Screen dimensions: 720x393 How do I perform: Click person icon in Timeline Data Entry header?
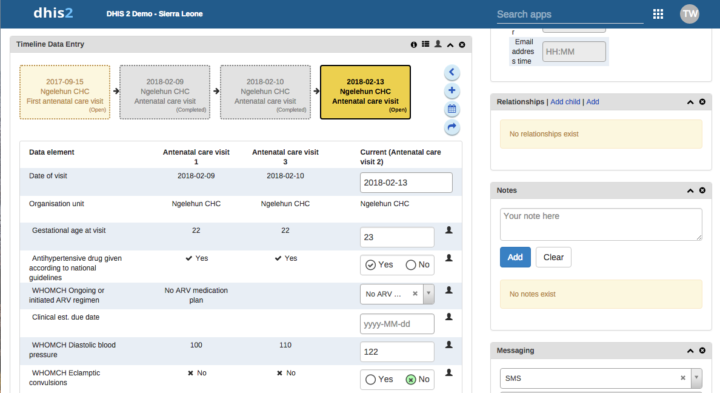tap(438, 44)
